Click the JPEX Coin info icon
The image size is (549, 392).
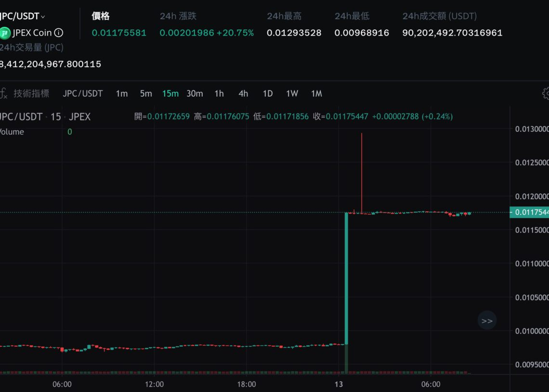pos(59,33)
